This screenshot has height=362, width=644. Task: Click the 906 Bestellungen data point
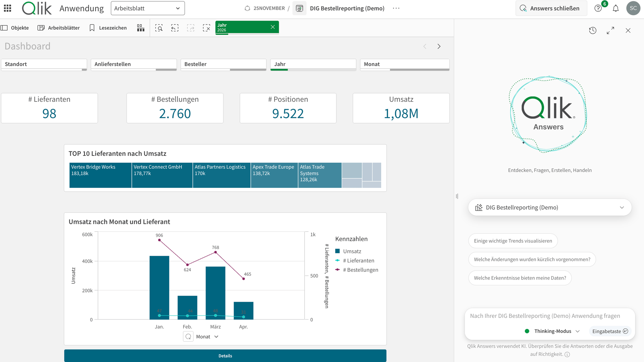click(x=159, y=240)
